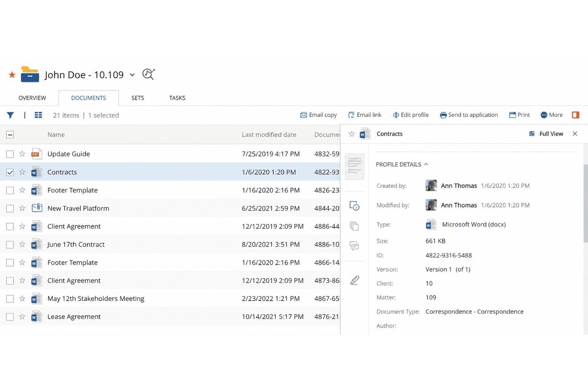Click the Email link button
The height and width of the screenshot is (392, 588).
click(x=365, y=115)
